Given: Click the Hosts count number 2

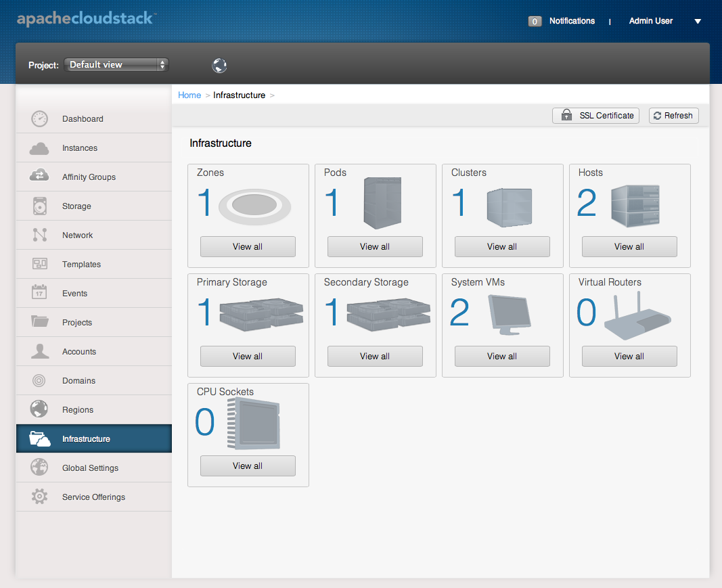Looking at the screenshot, I should [586, 202].
